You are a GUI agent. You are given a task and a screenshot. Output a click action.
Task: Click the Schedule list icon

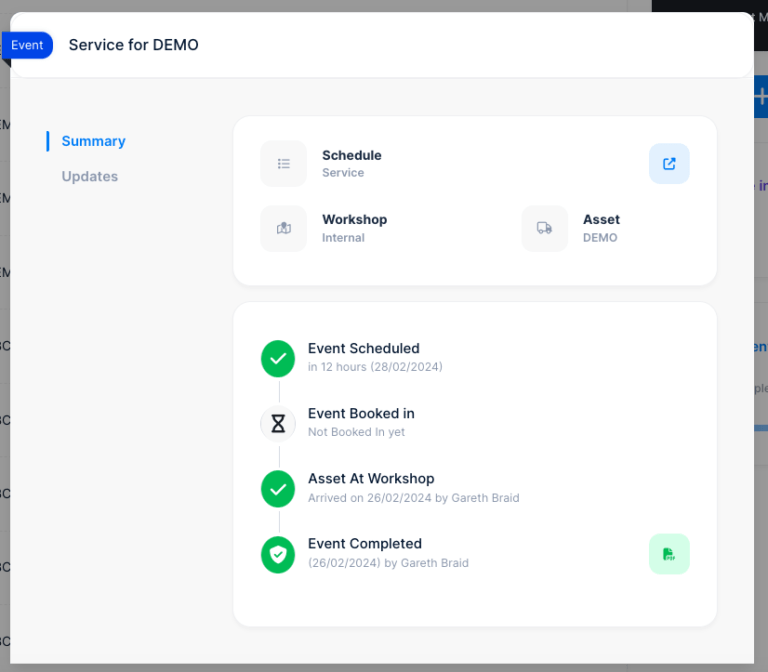click(284, 164)
